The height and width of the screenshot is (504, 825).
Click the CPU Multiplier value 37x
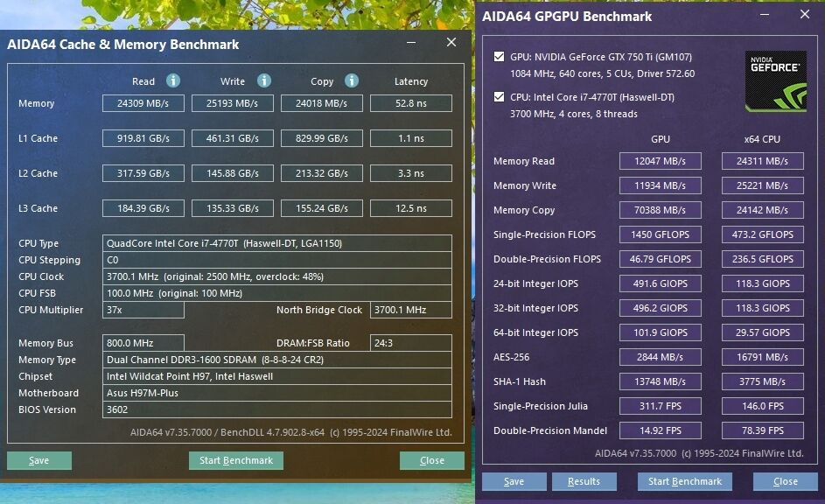click(x=143, y=310)
